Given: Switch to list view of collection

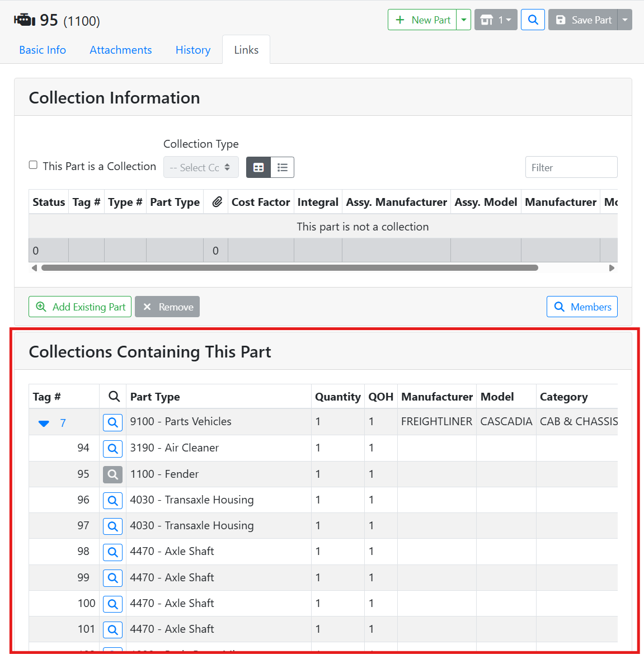Looking at the screenshot, I should [x=283, y=167].
